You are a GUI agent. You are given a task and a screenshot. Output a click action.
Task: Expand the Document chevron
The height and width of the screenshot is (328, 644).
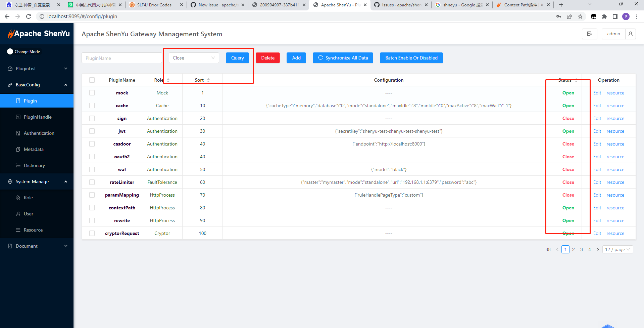[x=66, y=246]
